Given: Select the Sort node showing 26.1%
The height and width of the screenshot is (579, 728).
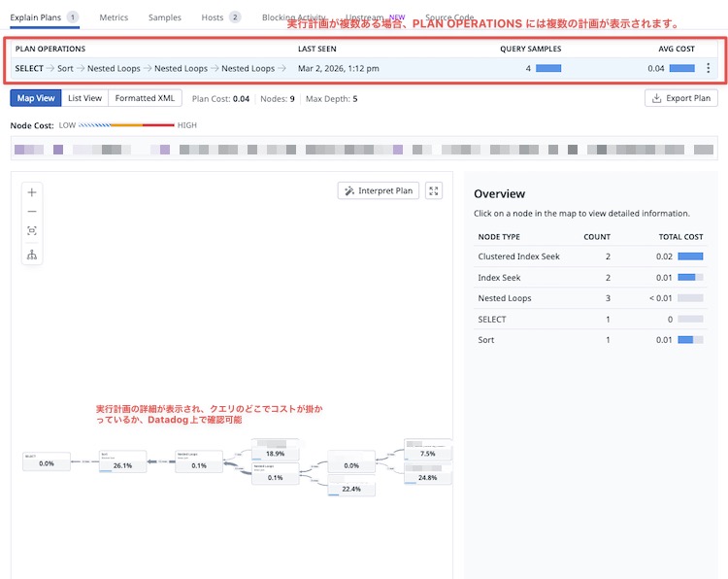Looking at the screenshot, I should (122, 461).
